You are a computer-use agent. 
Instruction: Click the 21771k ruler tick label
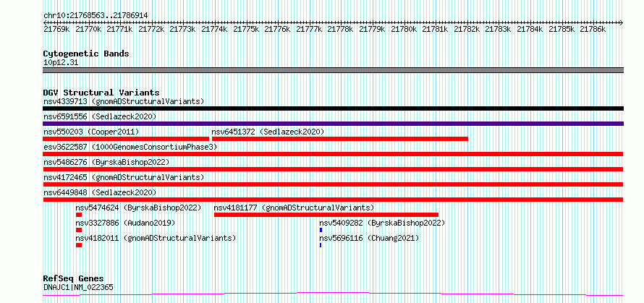(x=119, y=29)
